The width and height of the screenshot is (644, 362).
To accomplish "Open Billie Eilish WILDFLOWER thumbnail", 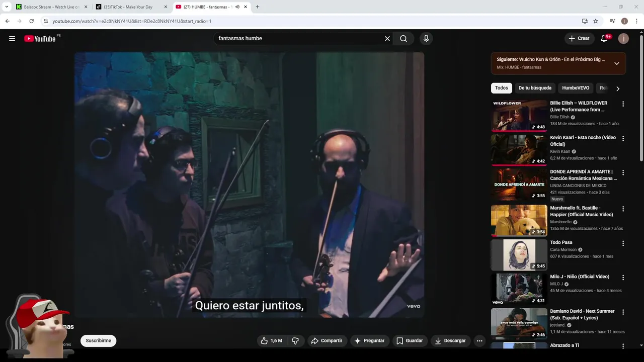I will coord(519,115).
